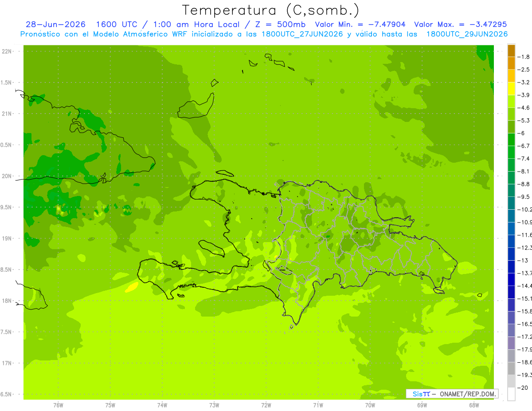The height and width of the screenshot is (411, 532).
Task: Click the "72W" longitude label
Action: (x=266, y=405)
